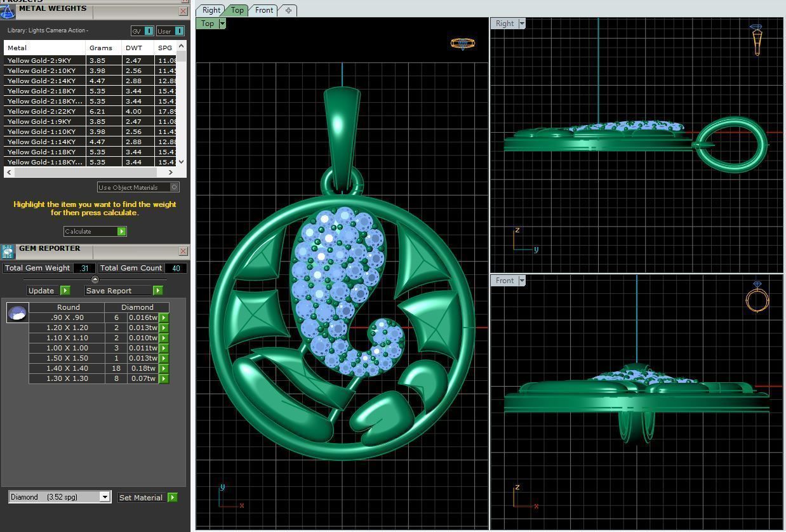Open the Right viewport dropdown arrow
The height and width of the screenshot is (532, 786).
click(522, 23)
